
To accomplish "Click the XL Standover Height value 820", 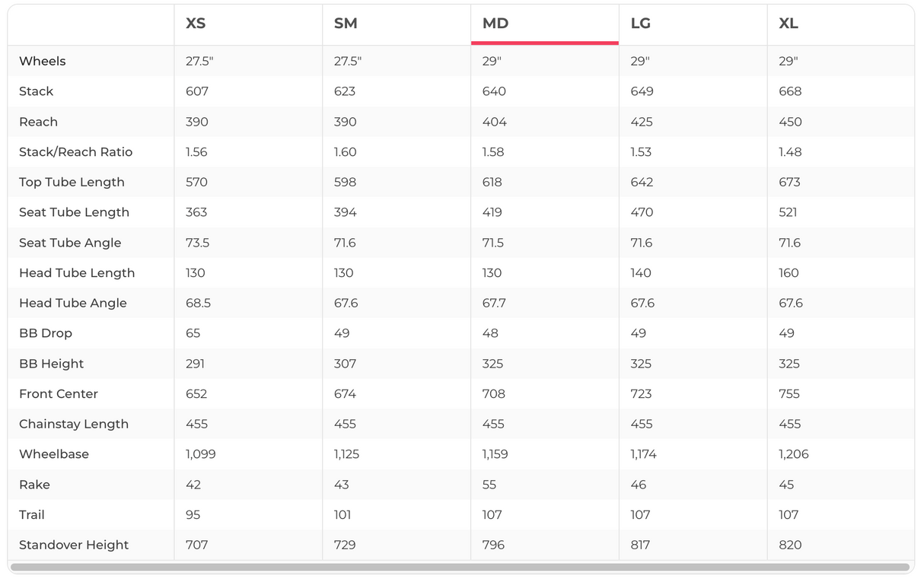I will coord(789,545).
